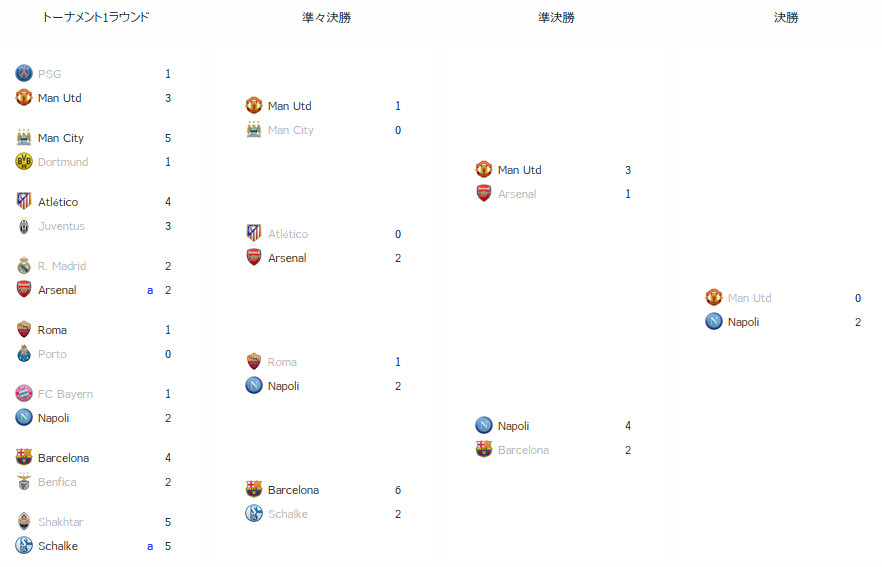Click the Man City crest in quarter-finals
Viewport: 882px width, 567px height.
click(254, 129)
